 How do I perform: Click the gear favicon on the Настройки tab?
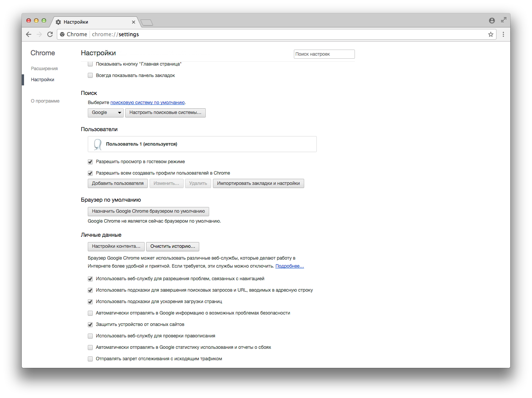[x=58, y=22]
